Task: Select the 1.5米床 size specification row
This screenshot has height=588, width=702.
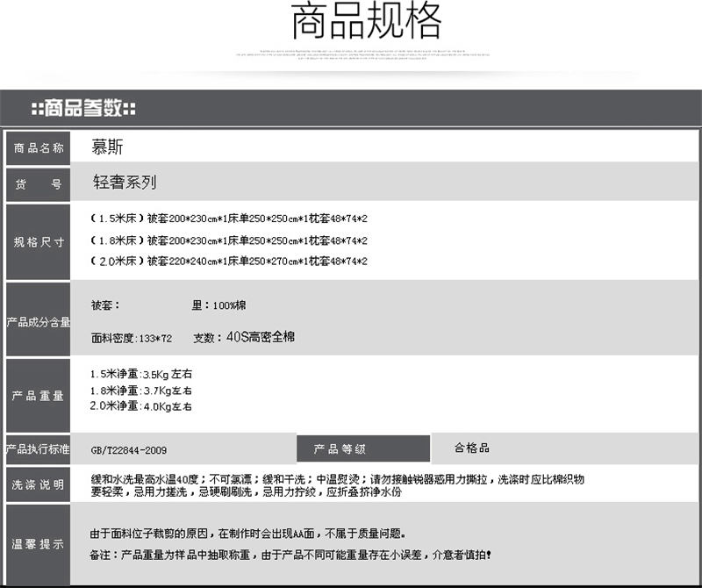Action: [x=229, y=217]
